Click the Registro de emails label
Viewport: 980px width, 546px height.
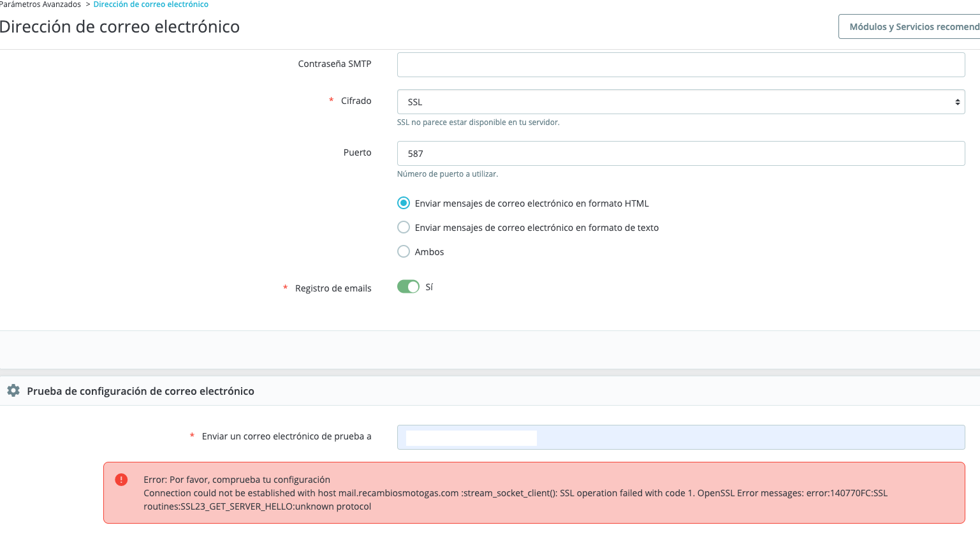(x=333, y=288)
